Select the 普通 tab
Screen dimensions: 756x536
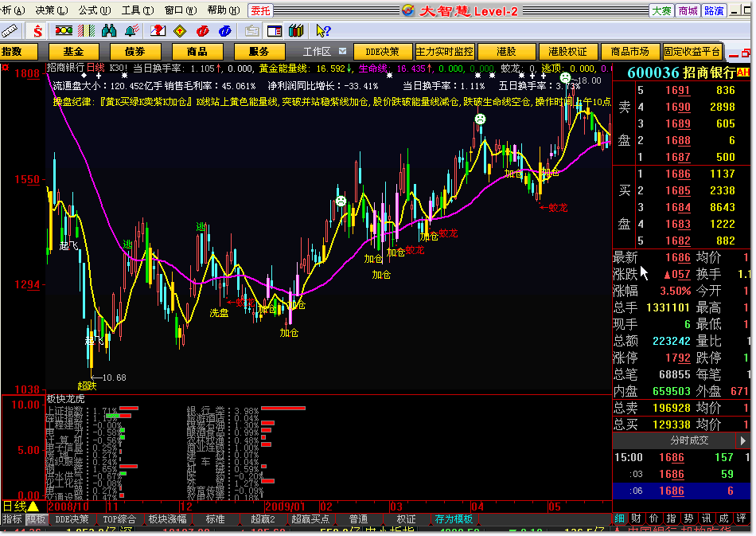[x=358, y=519]
